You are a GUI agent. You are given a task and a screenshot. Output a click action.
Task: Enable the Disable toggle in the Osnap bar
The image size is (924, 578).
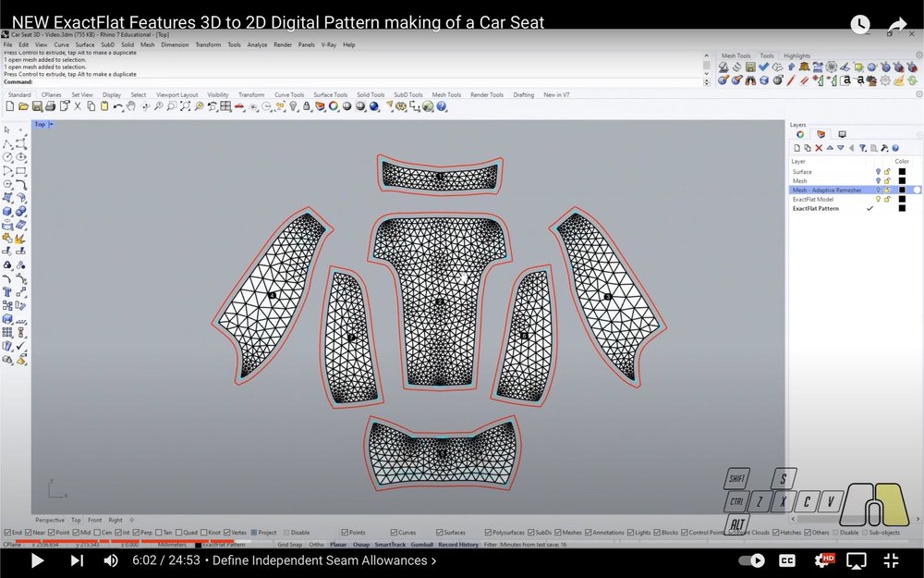[x=288, y=532]
